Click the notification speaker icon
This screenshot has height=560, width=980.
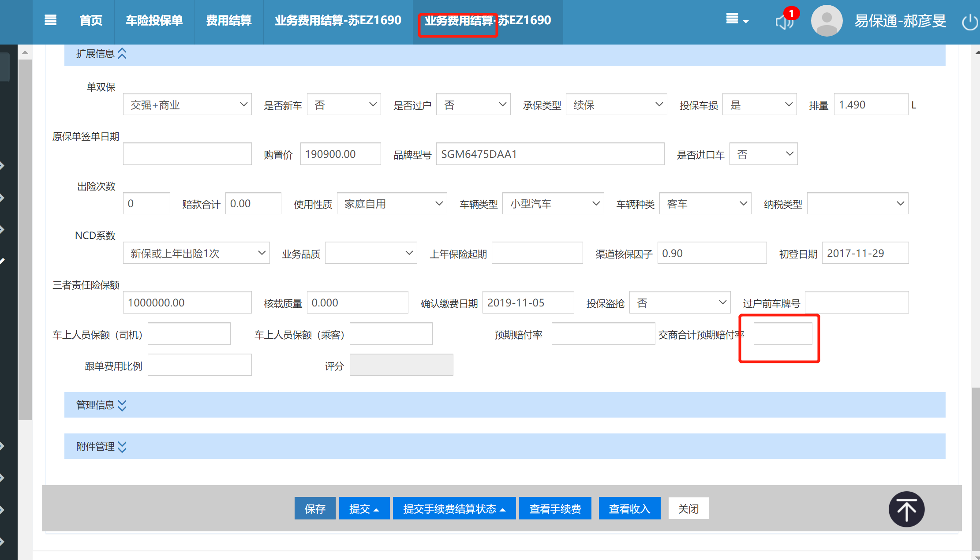point(784,21)
